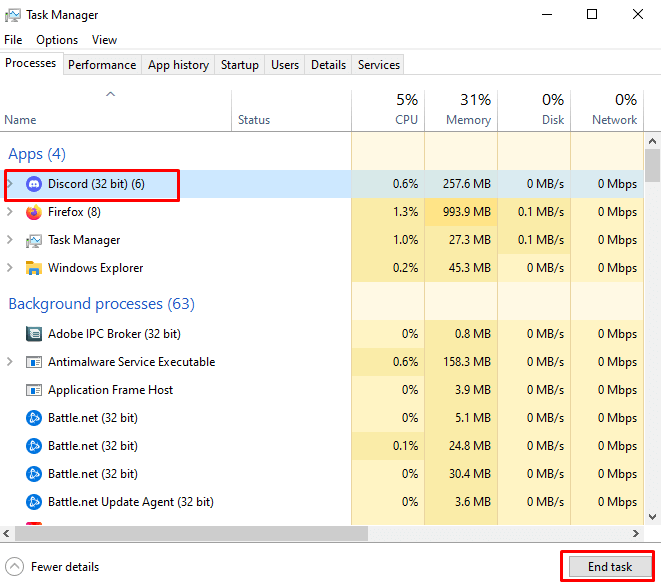
Task: Click Discord 257.6 MB memory cell
Action: [x=461, y=184]
